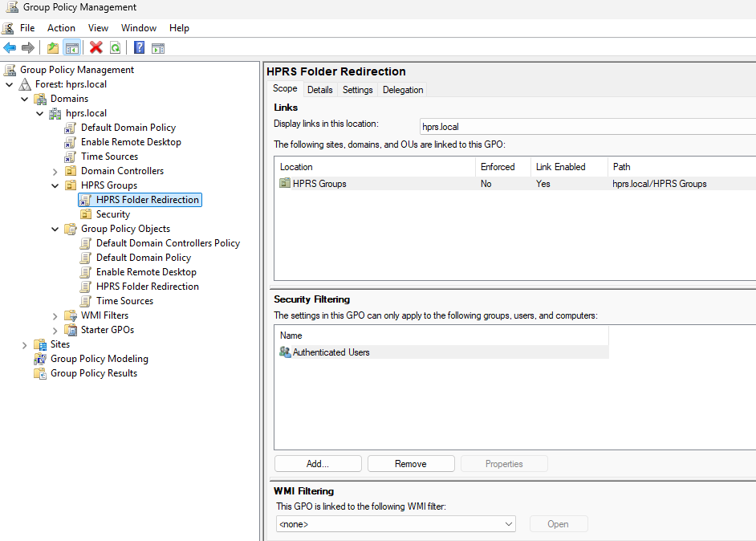The height and width of the screenshot is (541, 756).
Task: Open the WMI filter dropdown showing <none>
Action: pyautogui.click(x=396, y=524)
